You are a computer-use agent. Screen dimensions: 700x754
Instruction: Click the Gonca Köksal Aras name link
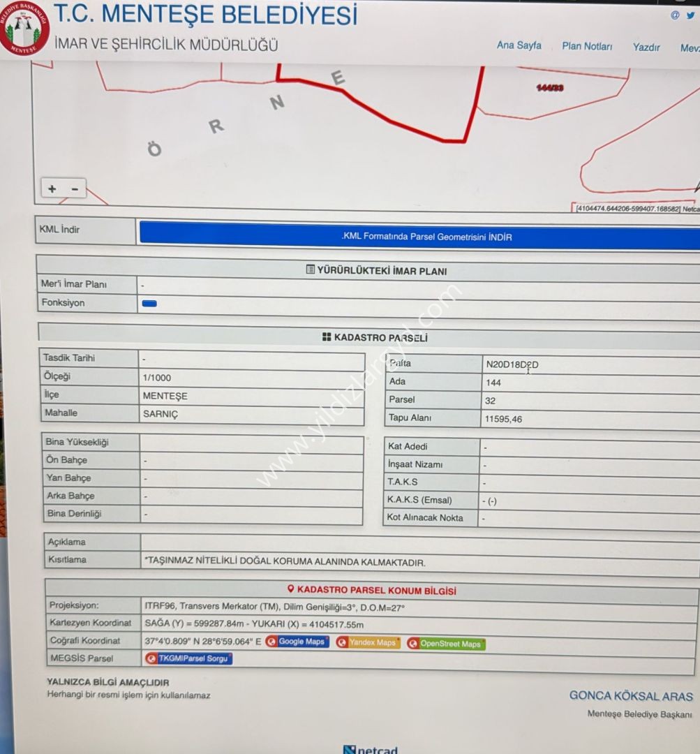coord(631,696)
